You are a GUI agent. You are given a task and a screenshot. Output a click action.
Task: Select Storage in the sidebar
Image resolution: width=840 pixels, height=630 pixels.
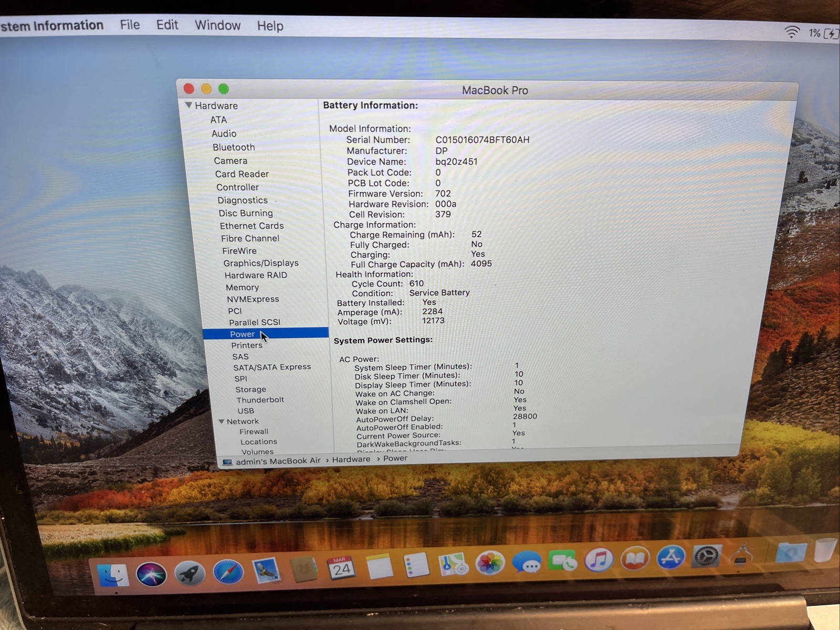(250, 389)
